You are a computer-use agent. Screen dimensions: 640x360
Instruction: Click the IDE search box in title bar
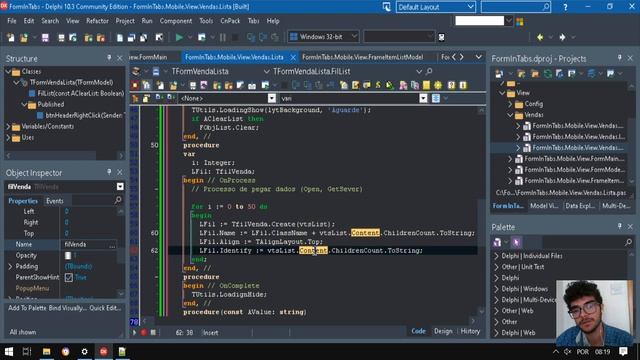point(516,7)
